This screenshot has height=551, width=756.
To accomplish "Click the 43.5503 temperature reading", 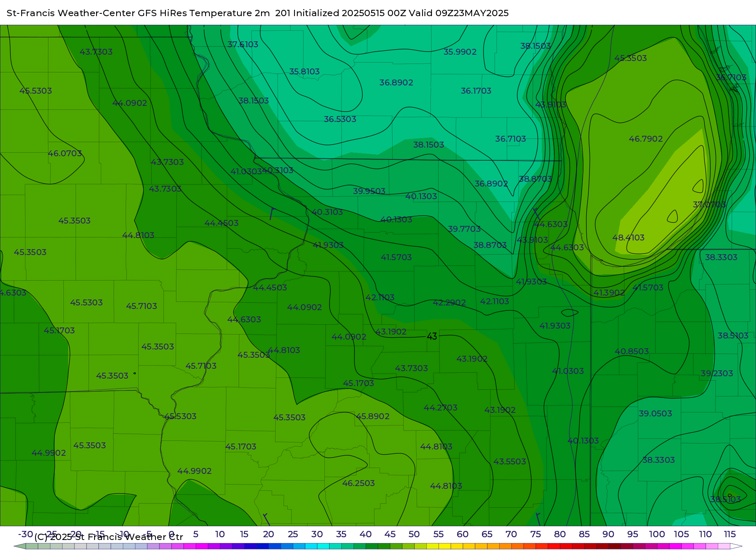I will [x=510, y=462].
